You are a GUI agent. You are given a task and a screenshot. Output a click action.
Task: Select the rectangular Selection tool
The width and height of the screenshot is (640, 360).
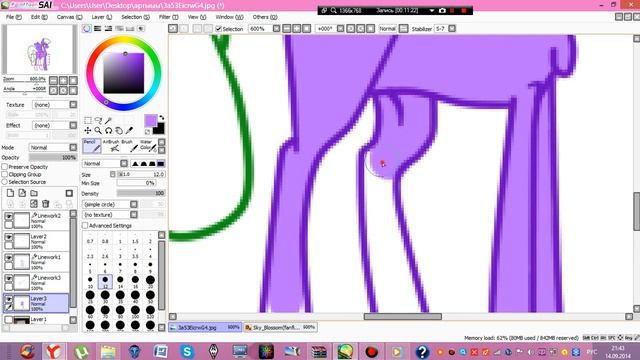88,120
